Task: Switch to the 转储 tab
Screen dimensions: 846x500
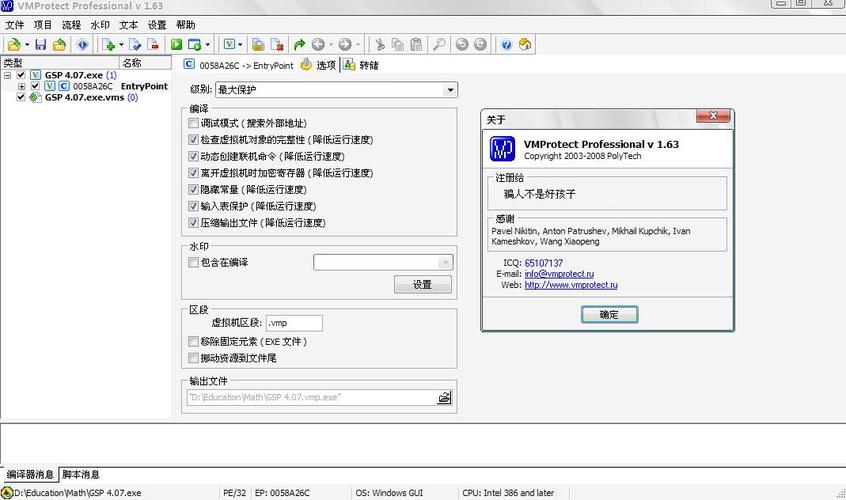Action: click(361, 65)
